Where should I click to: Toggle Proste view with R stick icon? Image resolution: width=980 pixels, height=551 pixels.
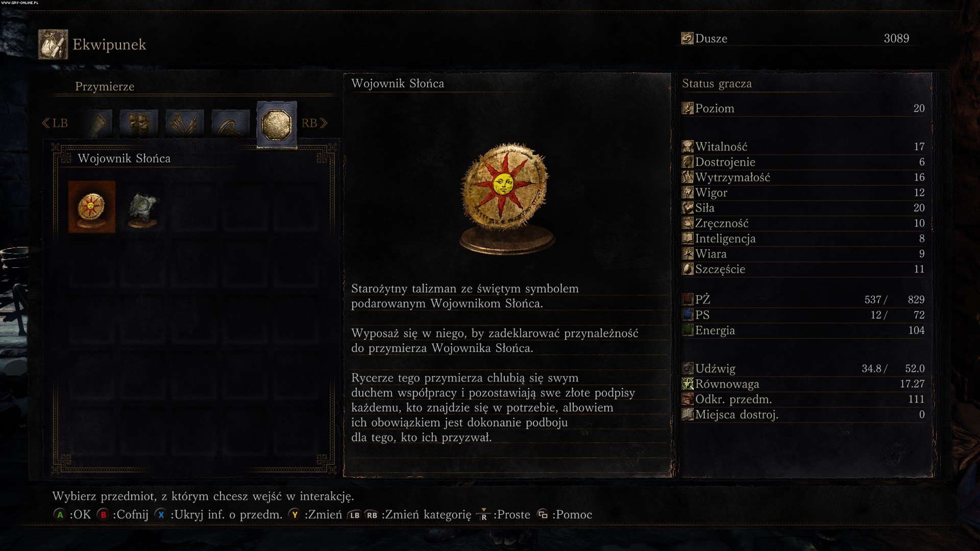[483, 515]
